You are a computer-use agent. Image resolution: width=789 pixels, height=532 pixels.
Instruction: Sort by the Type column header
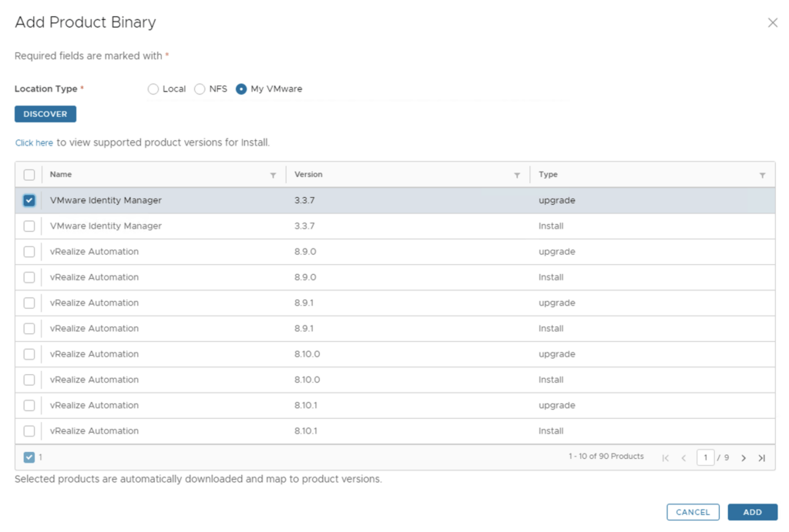point(548,175)
